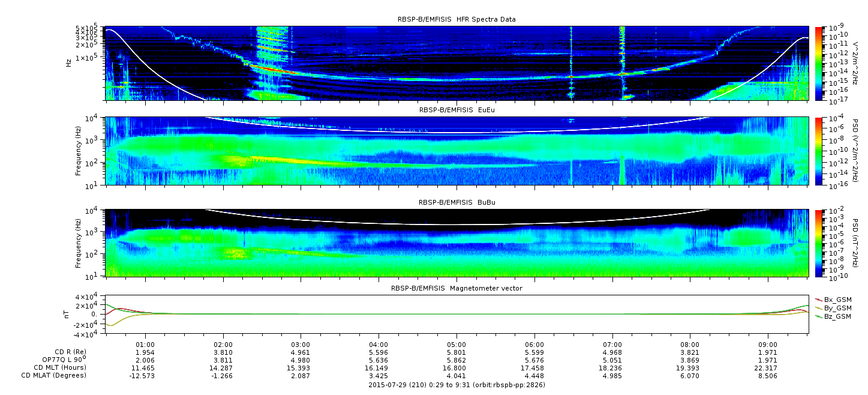Click the 05:00 time axis label
Image resolution: width=868 pixels, height=395 pixels.
(x=456, y=345)
